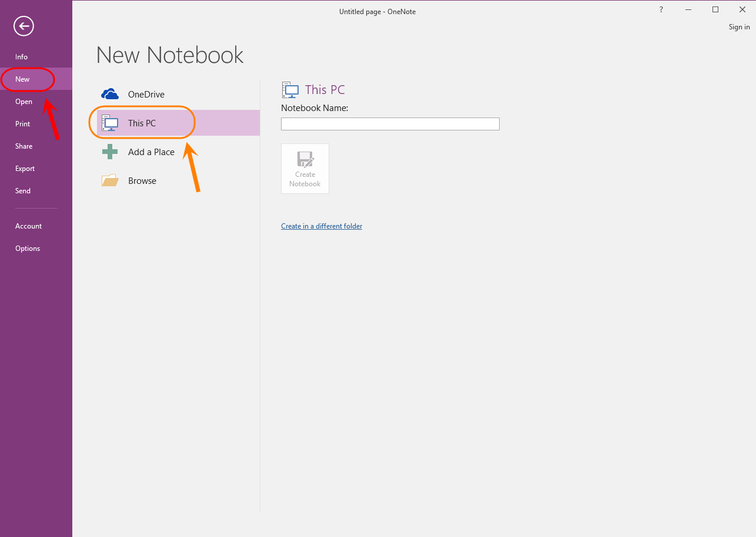The width and height of the screenshot is (756, 537).
Task: Click Create in a different folder link
Action: pos(322,226)
